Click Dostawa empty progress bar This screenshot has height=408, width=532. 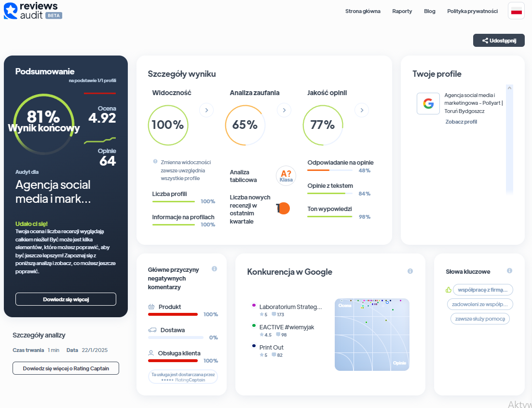click(x=176, y=338)
